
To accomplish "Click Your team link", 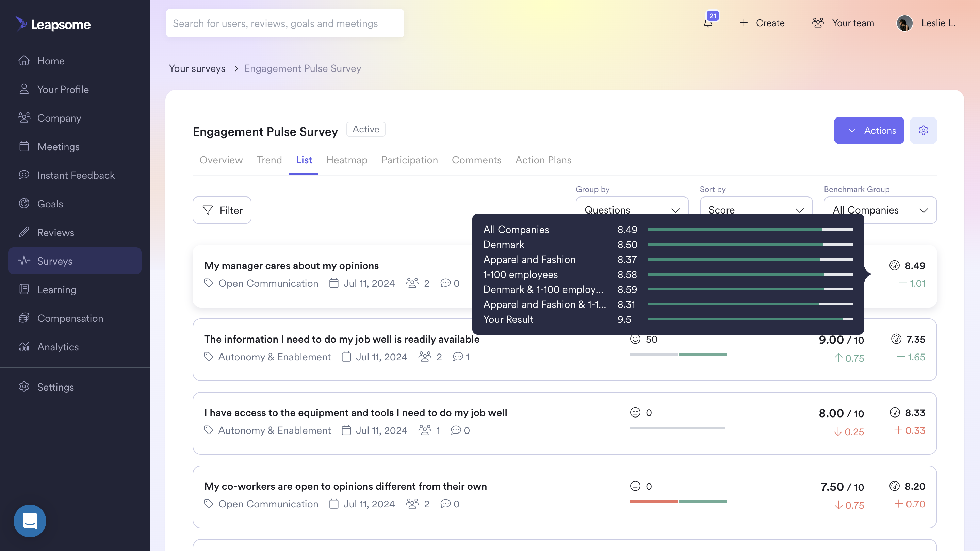I will [853, 23].
